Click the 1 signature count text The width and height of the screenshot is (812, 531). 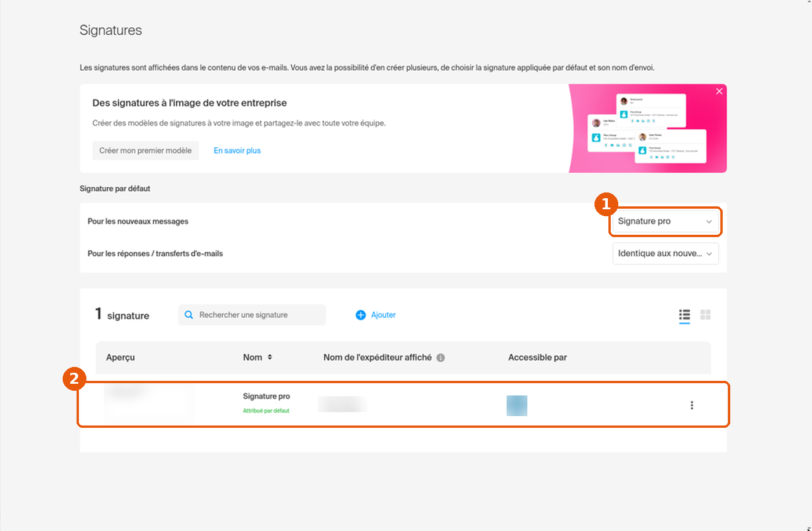[122, 315]
